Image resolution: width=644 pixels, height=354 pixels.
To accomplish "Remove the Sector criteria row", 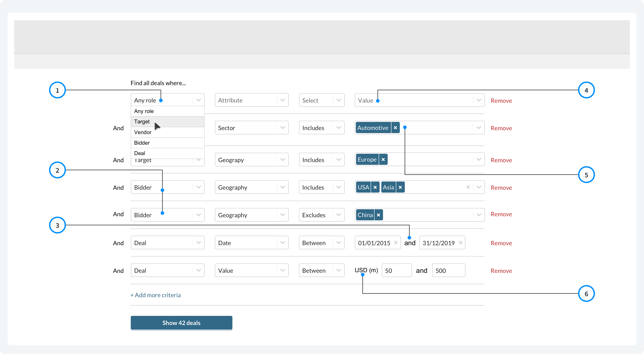I will 501,128.
